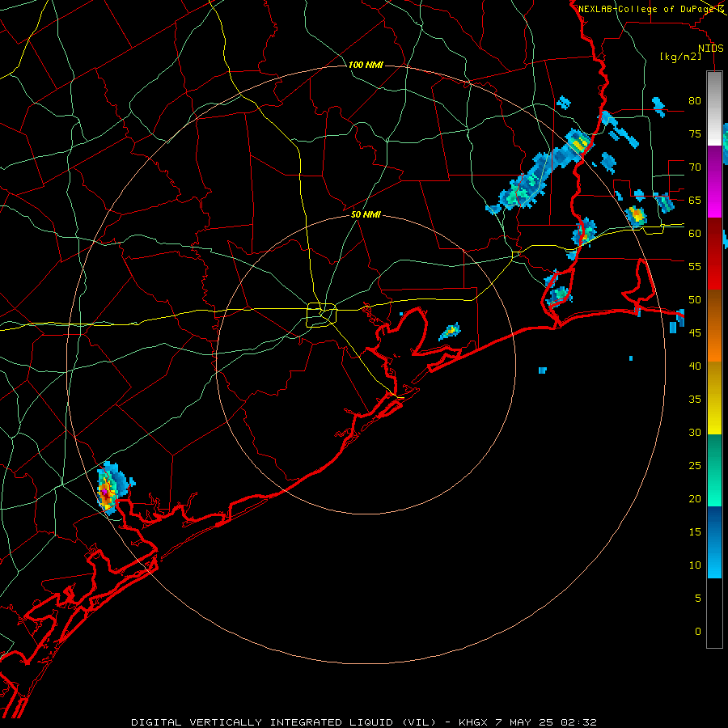Click the legend value 40
Screen dimensions: 728x728
[695, 366]
